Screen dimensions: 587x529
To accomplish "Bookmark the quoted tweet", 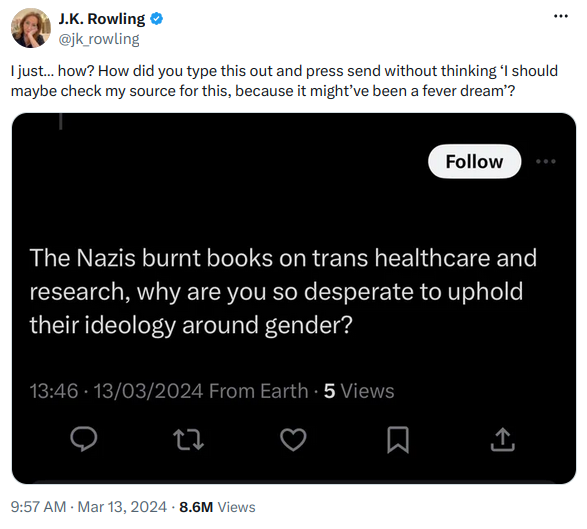I will [x=398, y=440].
